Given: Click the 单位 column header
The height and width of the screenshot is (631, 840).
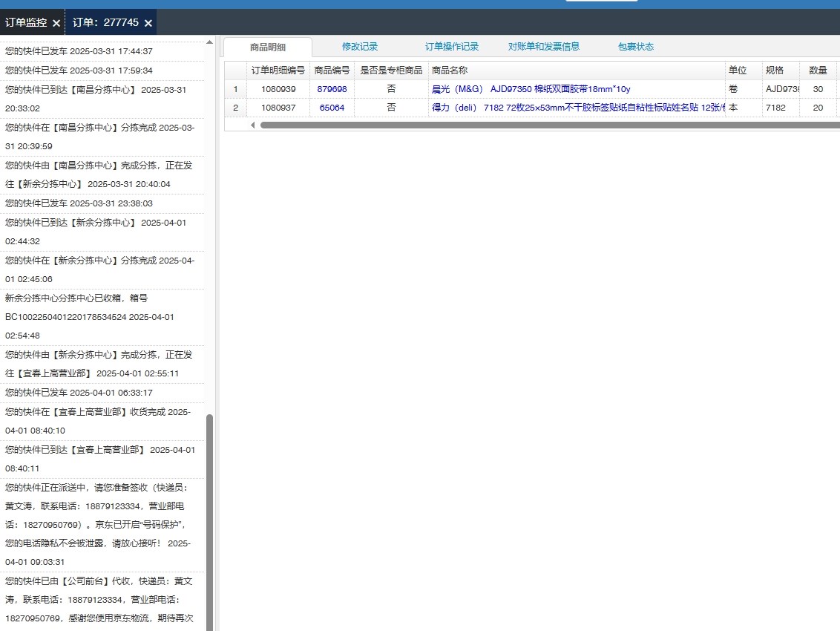Looking at the screenshot, I should [744, 71].
